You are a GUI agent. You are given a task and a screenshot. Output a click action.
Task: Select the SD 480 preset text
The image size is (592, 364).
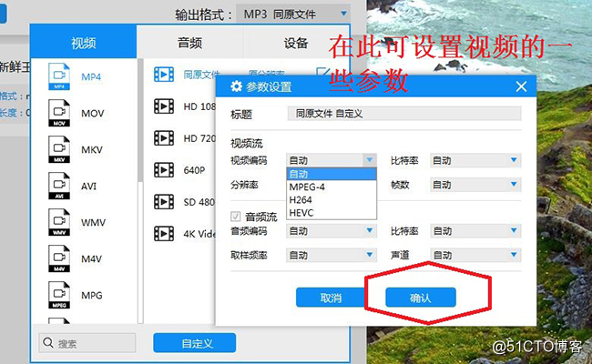click(199, 202)
